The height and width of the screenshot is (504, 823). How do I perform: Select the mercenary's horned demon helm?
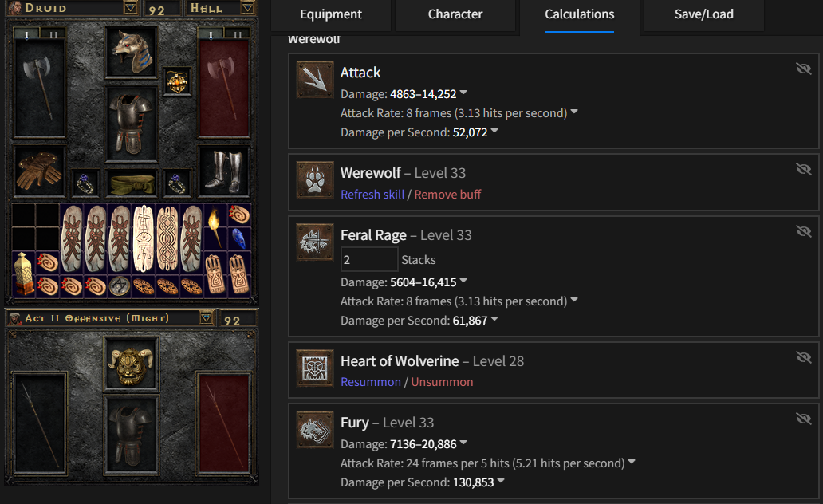point(132,365)
